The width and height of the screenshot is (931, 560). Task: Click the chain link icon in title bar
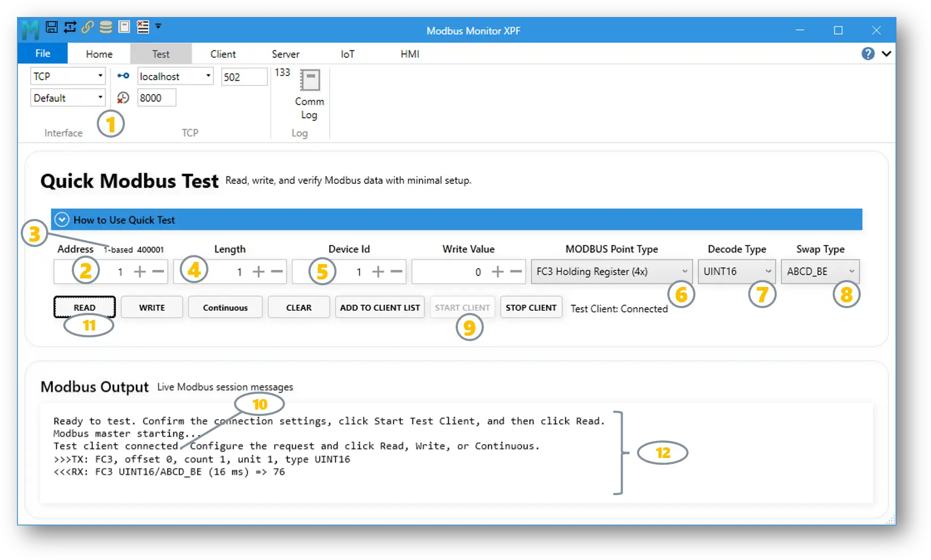point(88,27)
